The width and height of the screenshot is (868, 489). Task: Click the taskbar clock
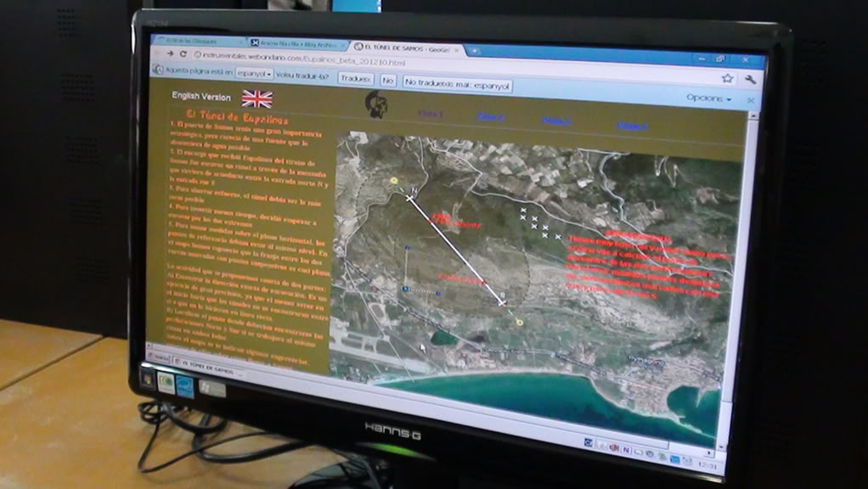point(708,466)
